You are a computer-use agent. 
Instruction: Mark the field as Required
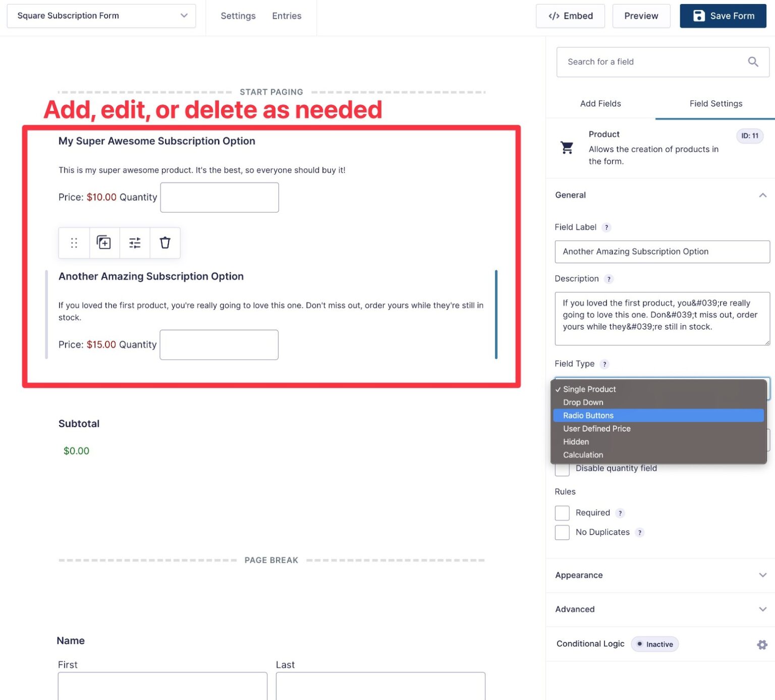point(562,513)
